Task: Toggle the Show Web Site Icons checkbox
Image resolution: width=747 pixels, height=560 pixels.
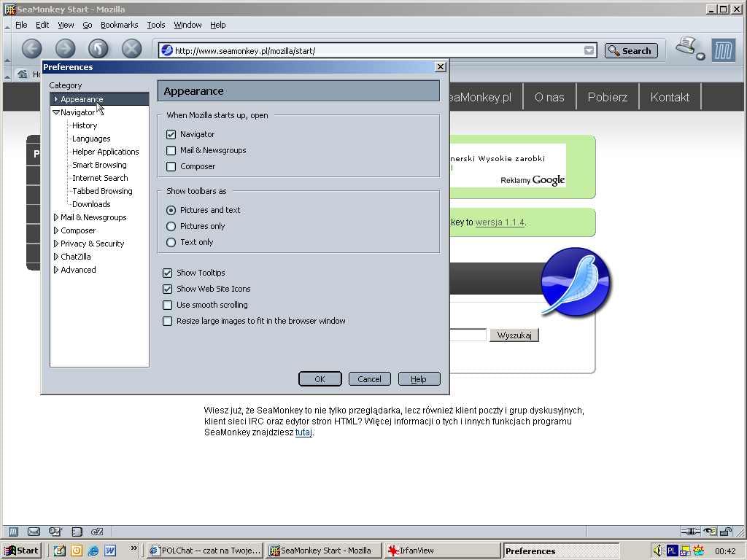Action: [167, 289]
